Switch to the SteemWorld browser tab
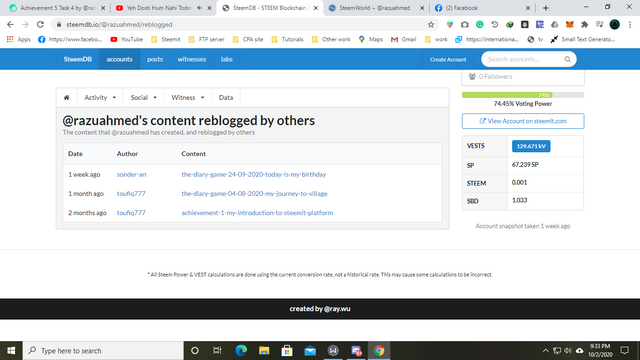 coord(376,8)
